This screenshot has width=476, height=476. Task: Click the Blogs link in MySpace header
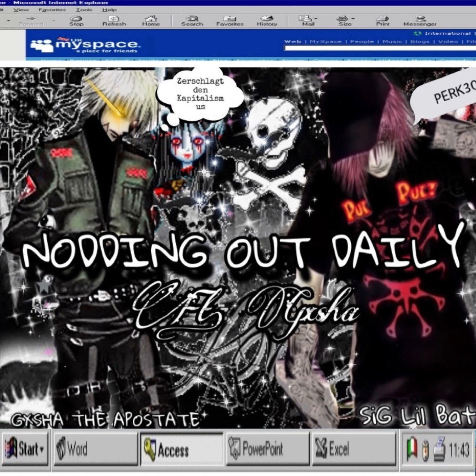pyautogui.click(x=420, y=42)
